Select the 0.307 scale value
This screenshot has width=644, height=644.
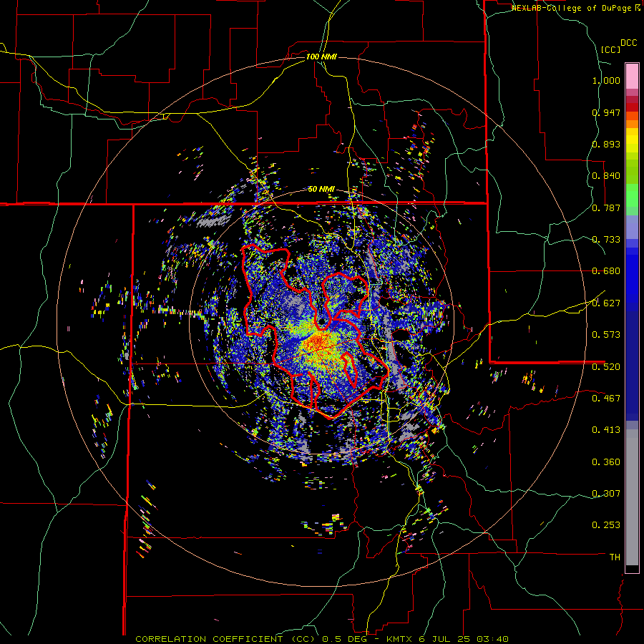606,494
